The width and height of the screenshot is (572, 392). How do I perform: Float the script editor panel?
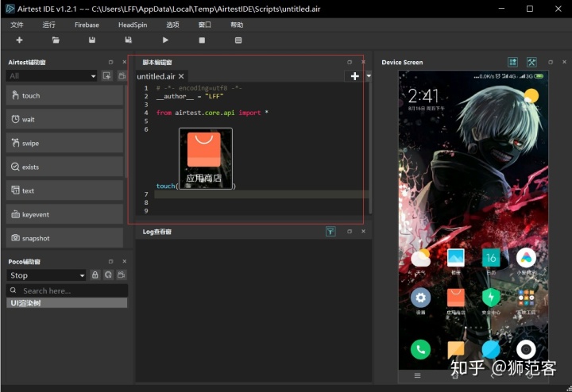pyautogui.click(x=350, y=63)
